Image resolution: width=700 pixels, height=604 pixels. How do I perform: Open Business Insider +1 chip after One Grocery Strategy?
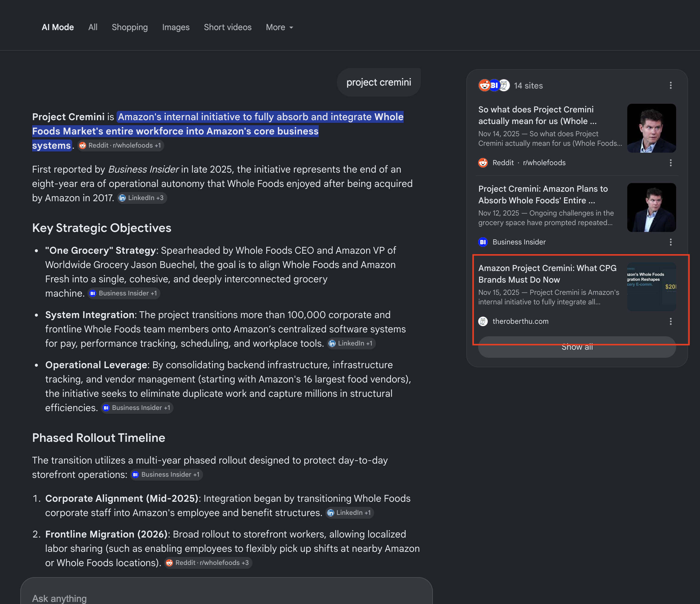pos(124,293)
